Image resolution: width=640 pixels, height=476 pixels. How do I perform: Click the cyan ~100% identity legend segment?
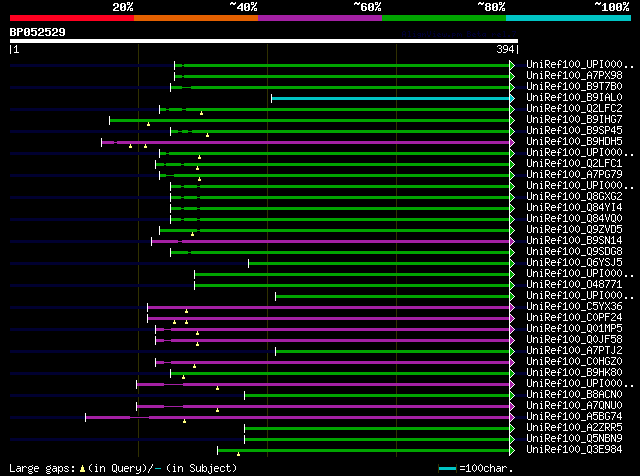[568, 18]
